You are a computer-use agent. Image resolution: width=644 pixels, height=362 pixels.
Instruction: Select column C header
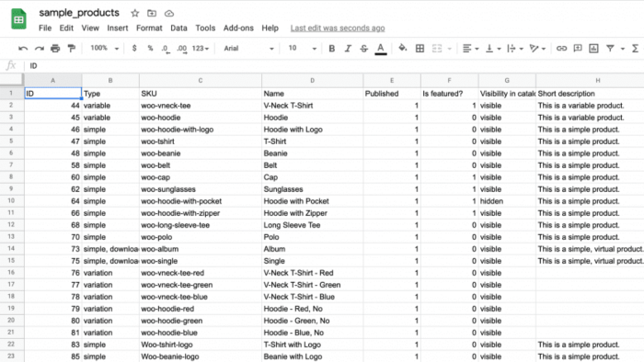point(201,81)
